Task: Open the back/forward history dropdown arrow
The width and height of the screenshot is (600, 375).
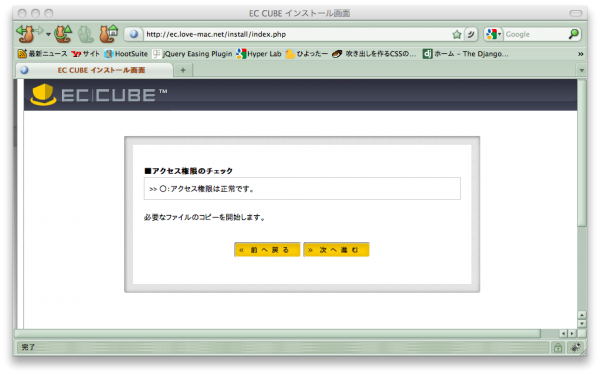Action: [49, 35]
